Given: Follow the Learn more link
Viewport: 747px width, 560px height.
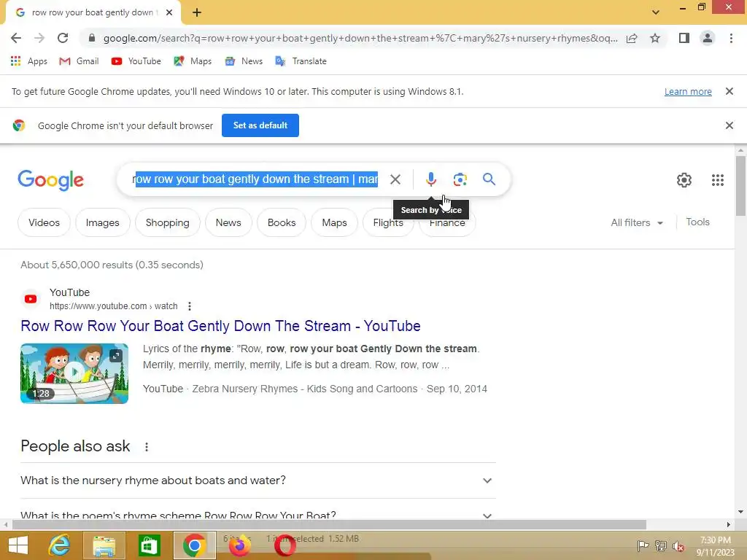Looking at the screenshot, I should (x=688, y=91).
